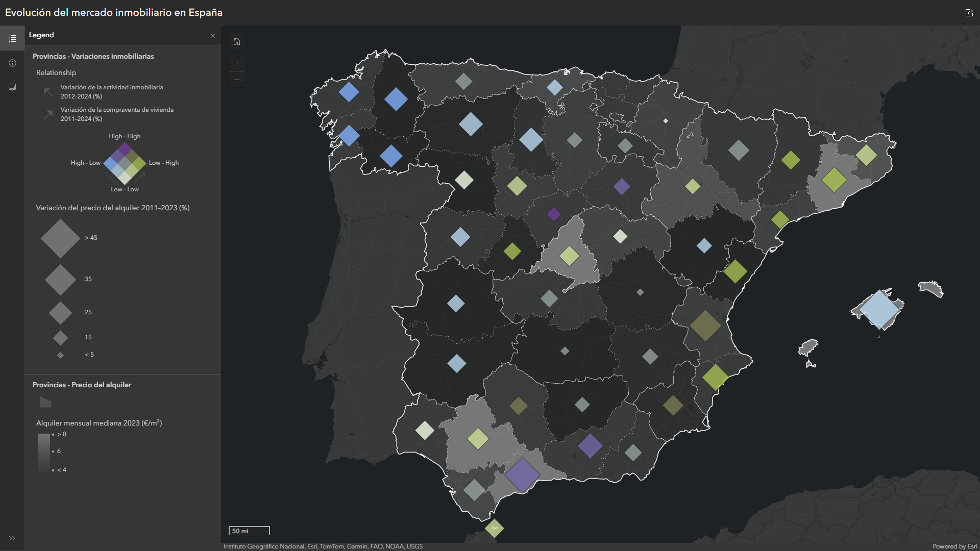Viewport: 980px width, 551px height.
Task: Close the Legend panel
Action: [213, 36]
